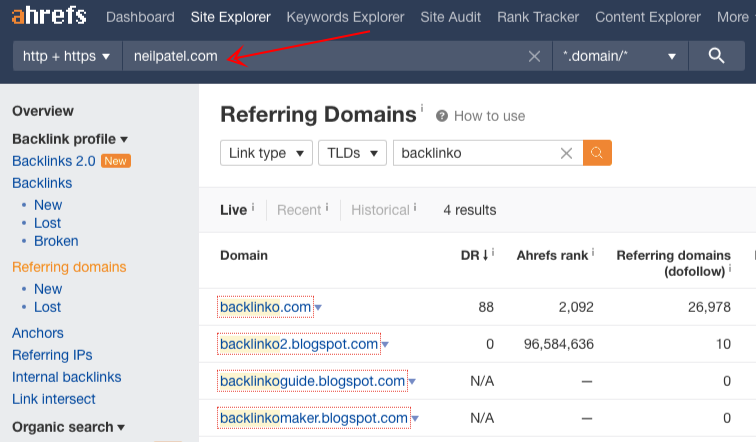
Task: Select the 26,978 referring domains value
Action: 709,307
